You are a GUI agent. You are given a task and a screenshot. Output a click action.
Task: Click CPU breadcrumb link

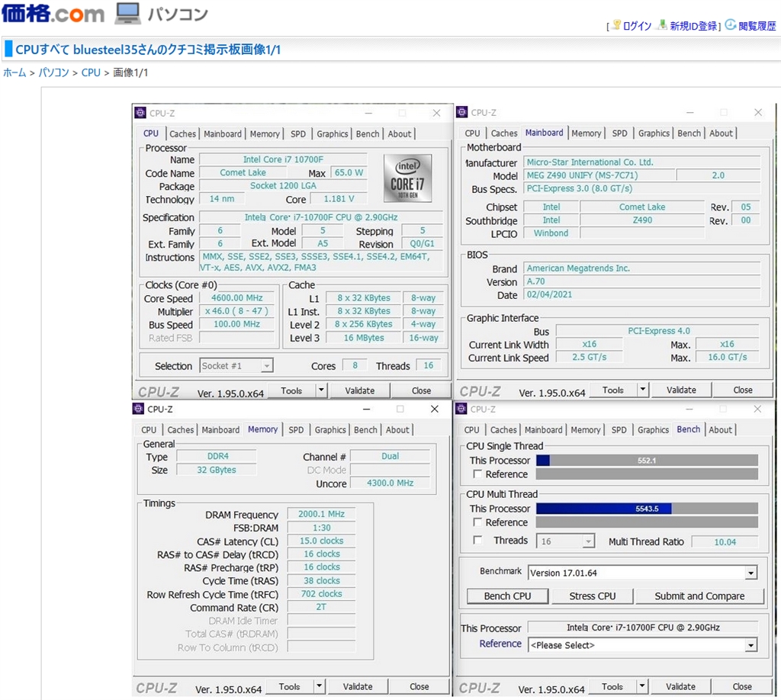pyautogui.click(x=91, y=72)
